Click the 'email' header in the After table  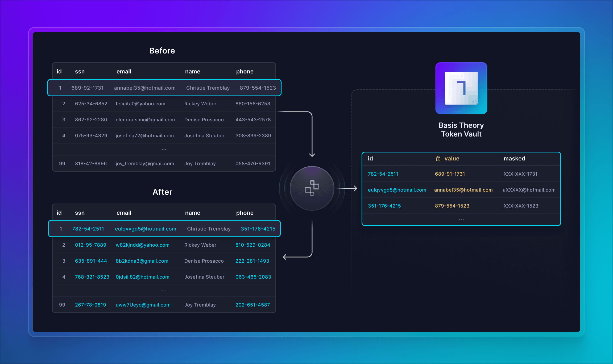click(x=124, y=213)
